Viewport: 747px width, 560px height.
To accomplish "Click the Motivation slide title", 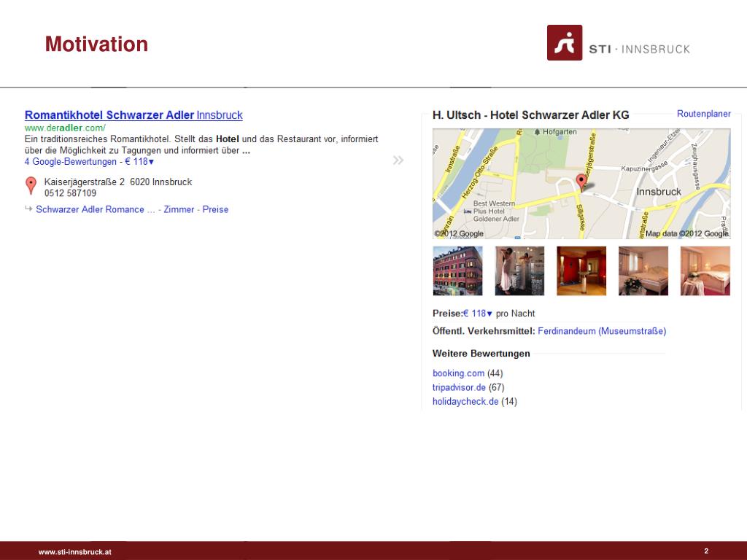I will tap(97, 44).
